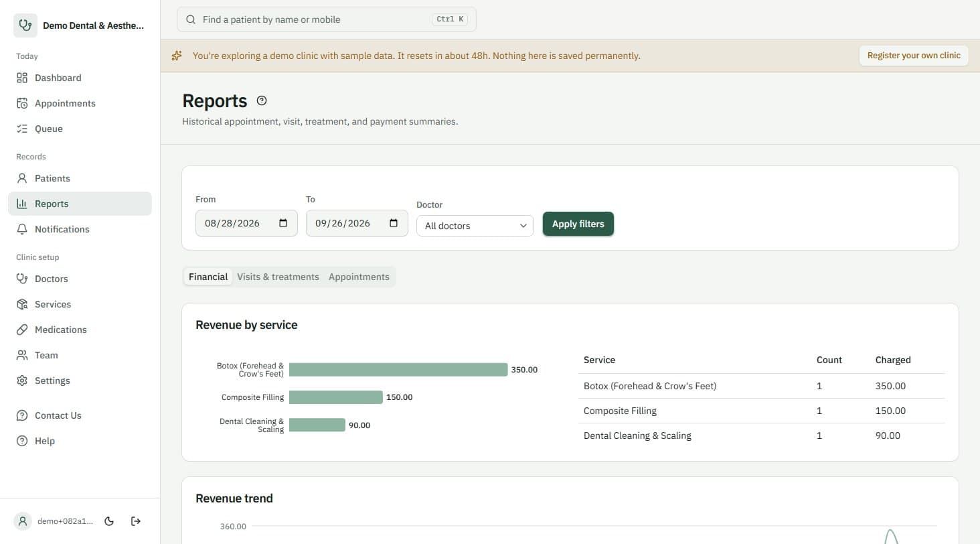Screen dimensions: 980x544
Task: Click the Charged column header
Action: 893,360
